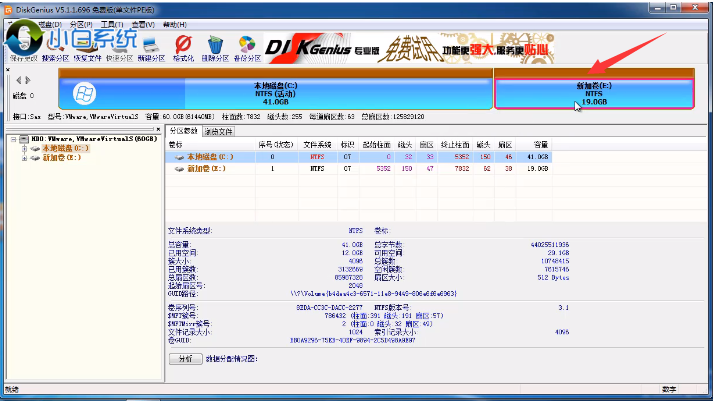Go to next disk with right arrow
The image size is (713, 401).
(x=27, y=79)
